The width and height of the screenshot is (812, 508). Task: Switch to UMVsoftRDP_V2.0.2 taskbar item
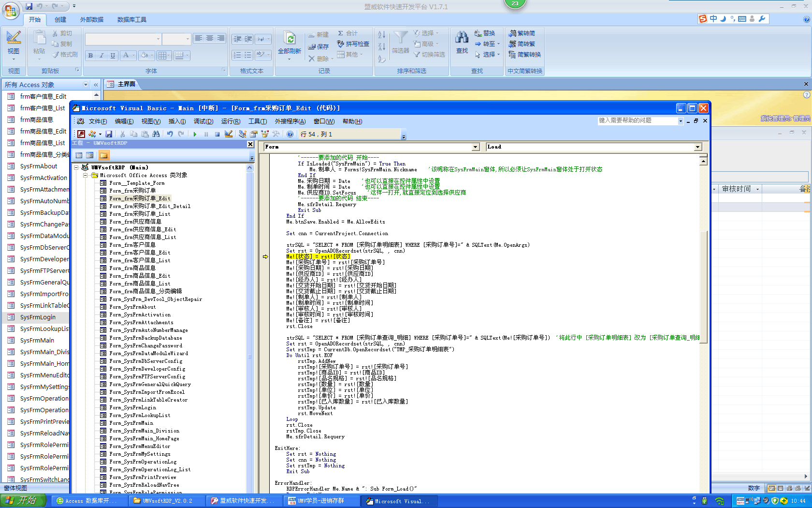(x=167, y=501)
